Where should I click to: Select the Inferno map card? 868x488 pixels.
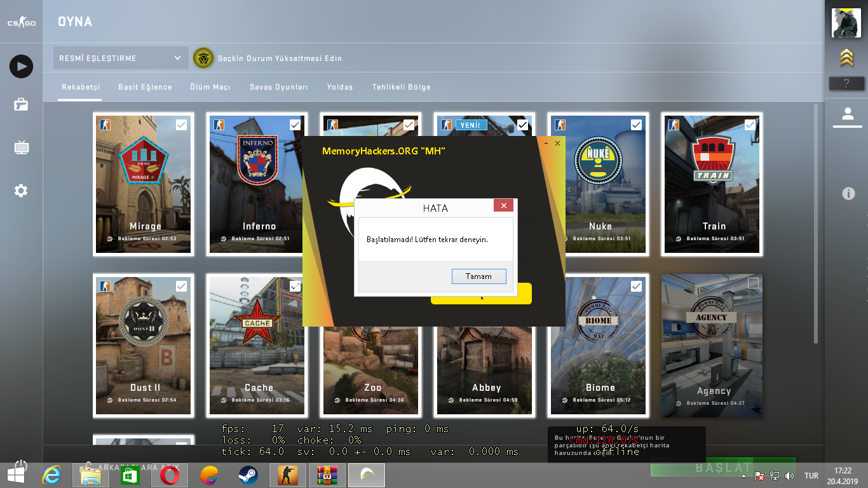point(257,184)
